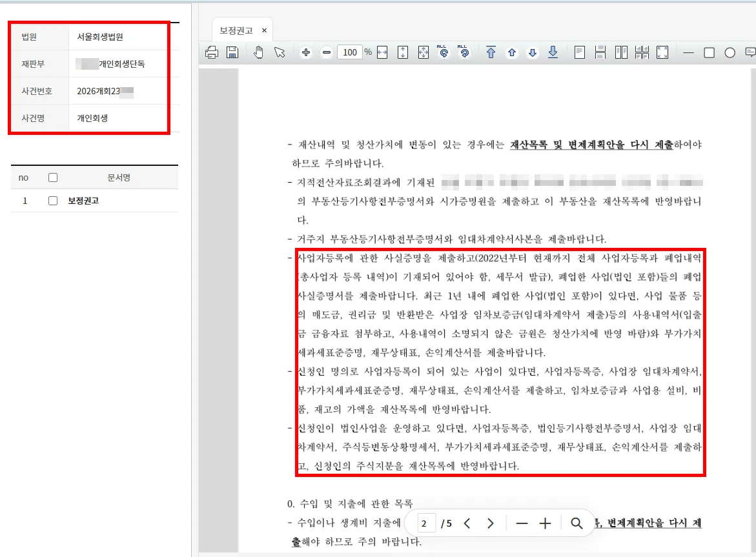This screenshot has height=557, width=756.
Task: Click heading 0. 수입 및 지출에 관한 목록
Action: coord(350,504)
